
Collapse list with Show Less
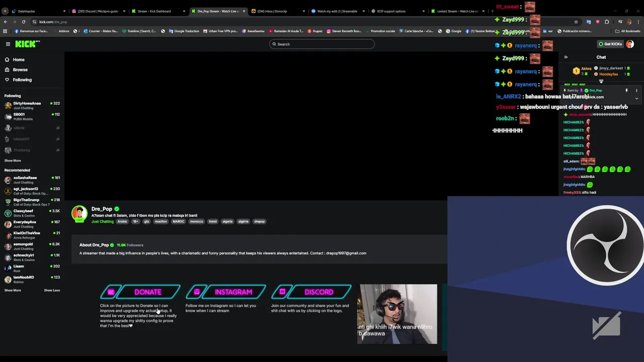[52, 290]
